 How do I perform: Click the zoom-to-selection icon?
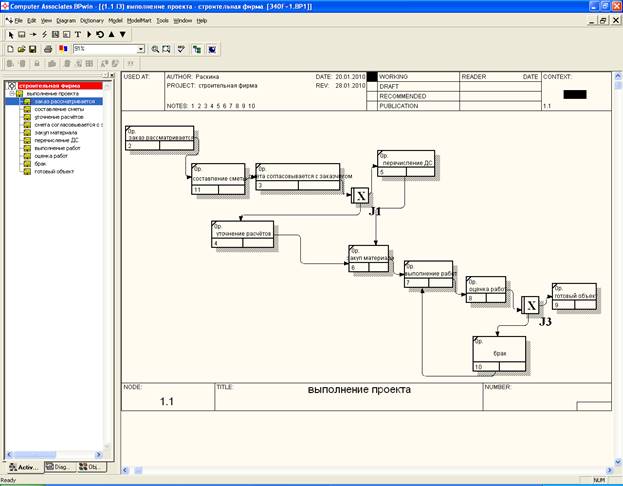click(166, 49)
